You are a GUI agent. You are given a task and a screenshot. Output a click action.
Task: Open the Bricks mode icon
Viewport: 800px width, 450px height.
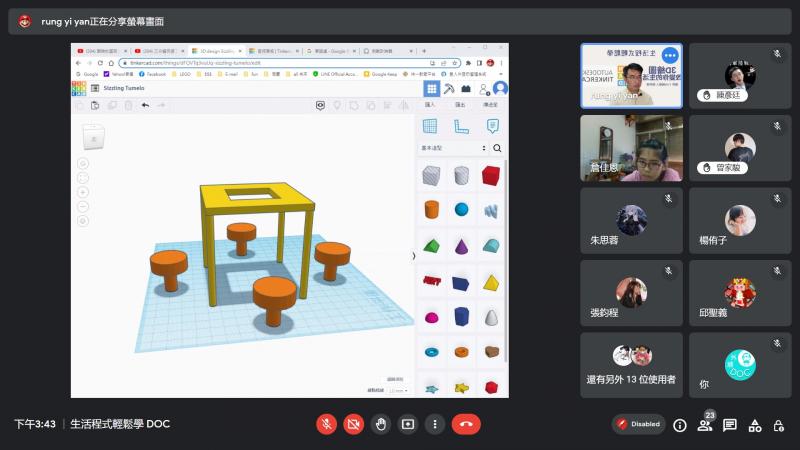pos(466,89)
